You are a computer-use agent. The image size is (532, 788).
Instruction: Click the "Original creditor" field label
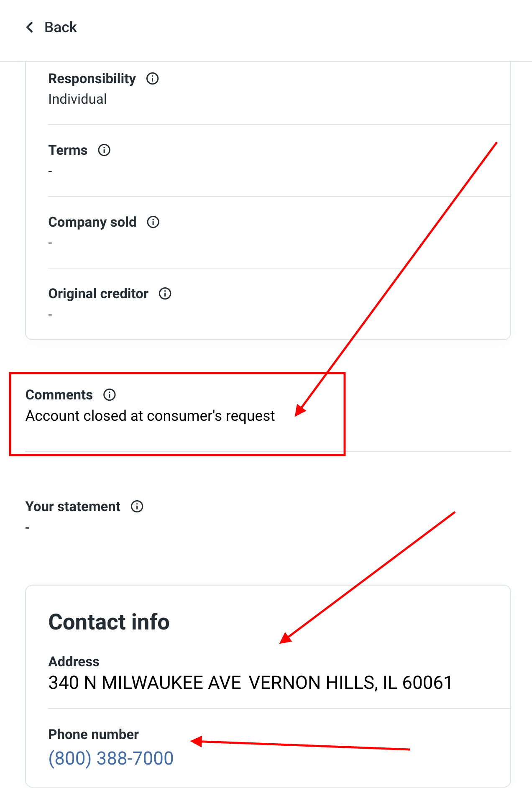coord(98,294)
